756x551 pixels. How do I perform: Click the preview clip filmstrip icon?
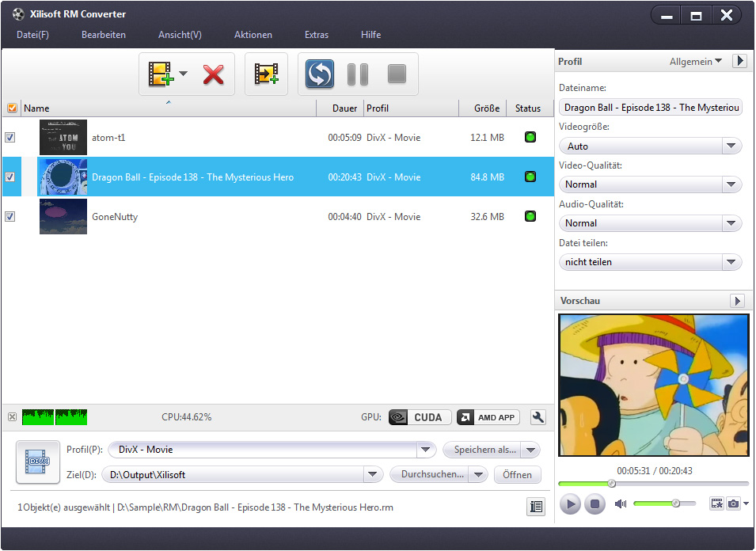[x=716, y=503]
